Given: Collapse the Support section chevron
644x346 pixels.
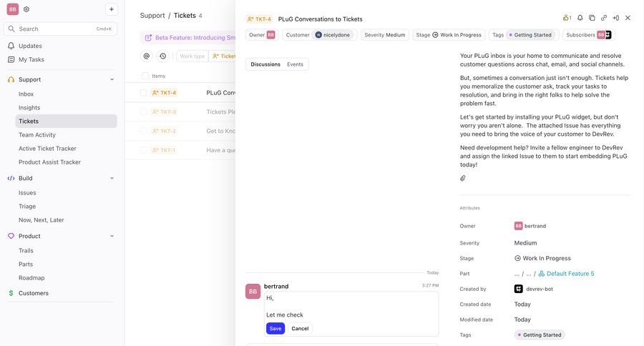Looking at the screenshot, I should (x=112, y=79).
